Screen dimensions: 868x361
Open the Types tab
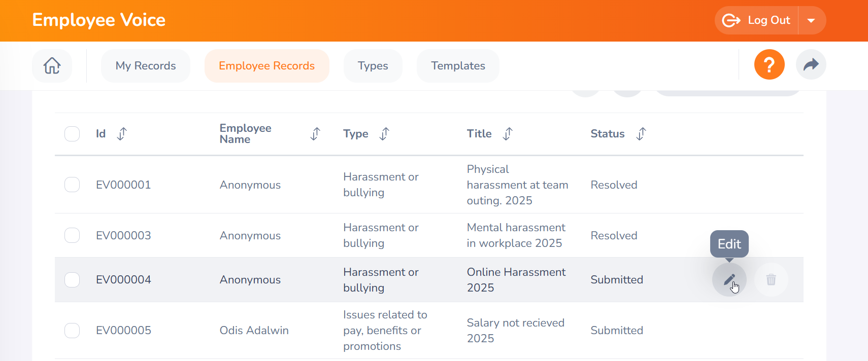[x=373, y=66]
